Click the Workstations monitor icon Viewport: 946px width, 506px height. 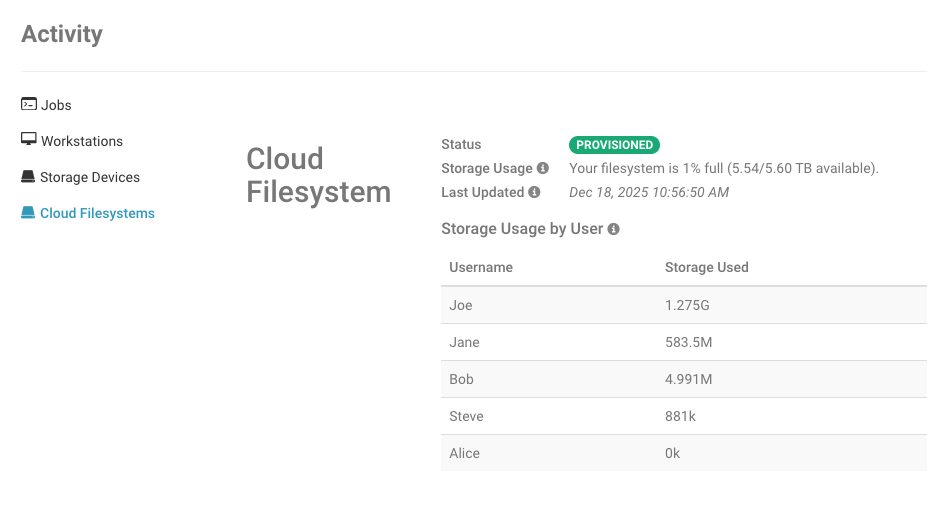click(x=29, y=141)
